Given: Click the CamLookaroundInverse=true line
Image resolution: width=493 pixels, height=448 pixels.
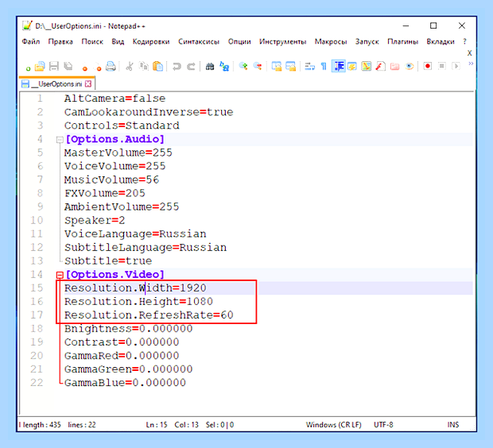Looking at the screenshot, I should pos(149,112).
